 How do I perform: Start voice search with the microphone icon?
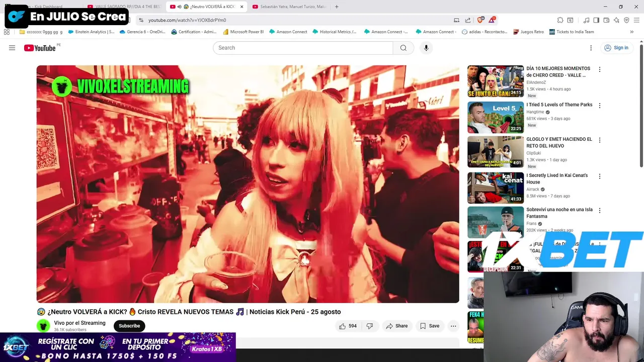coord(426,48)
